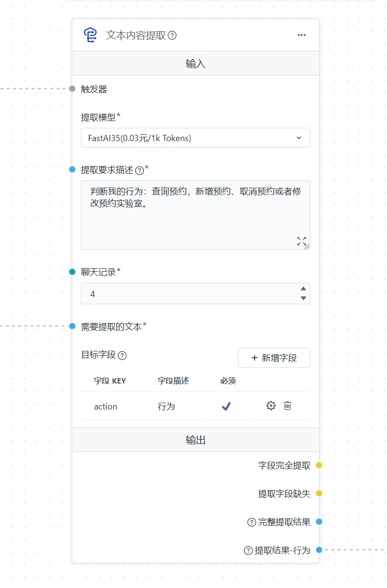Image resolution: width=387 pixels, height=588 pixels.
Task: Click the 新增字段 button
Action: pos(274,358)
